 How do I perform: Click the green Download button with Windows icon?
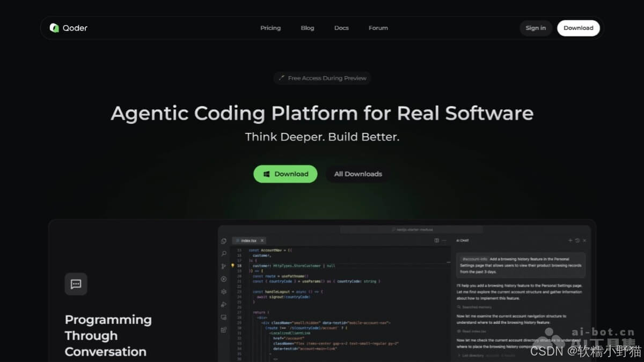pos(286,174)
